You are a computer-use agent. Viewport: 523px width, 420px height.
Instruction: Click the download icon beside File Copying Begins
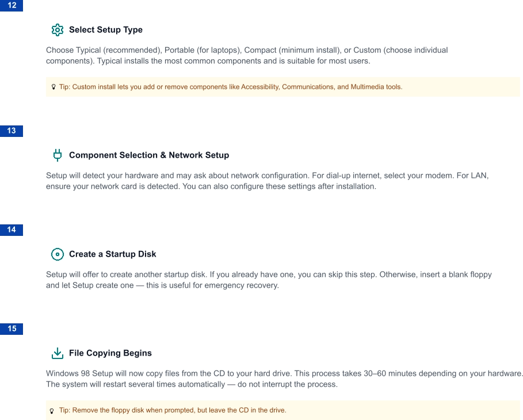(x=58, y=353)
